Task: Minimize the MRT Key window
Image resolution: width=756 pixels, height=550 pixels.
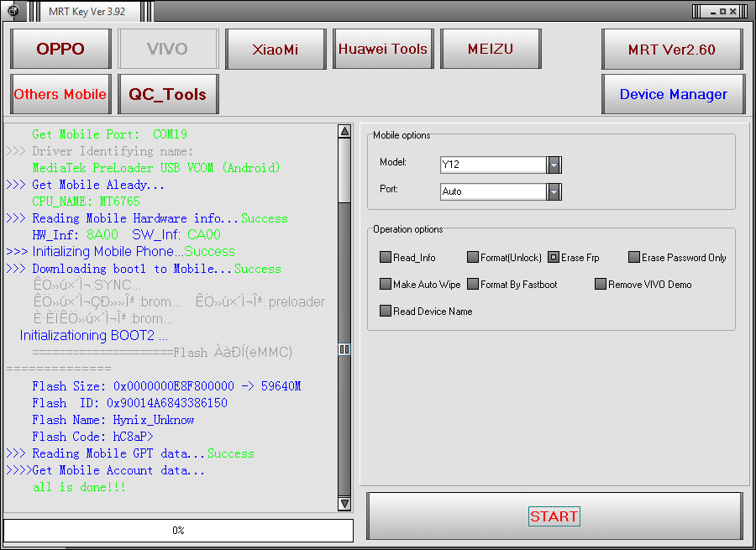Action: click(x=713, y=12)
